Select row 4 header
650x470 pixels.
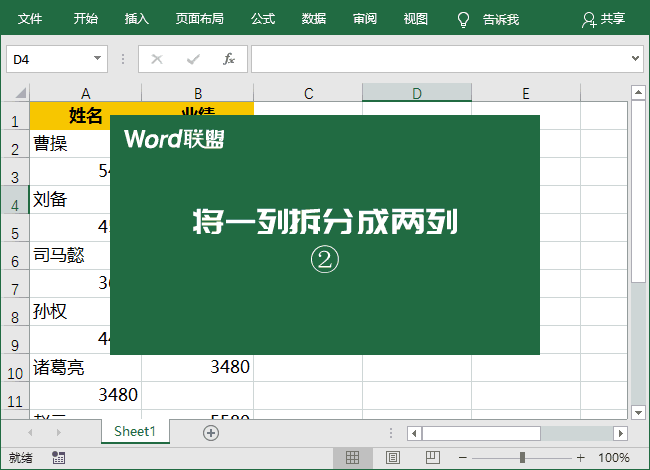click(15, 200)
